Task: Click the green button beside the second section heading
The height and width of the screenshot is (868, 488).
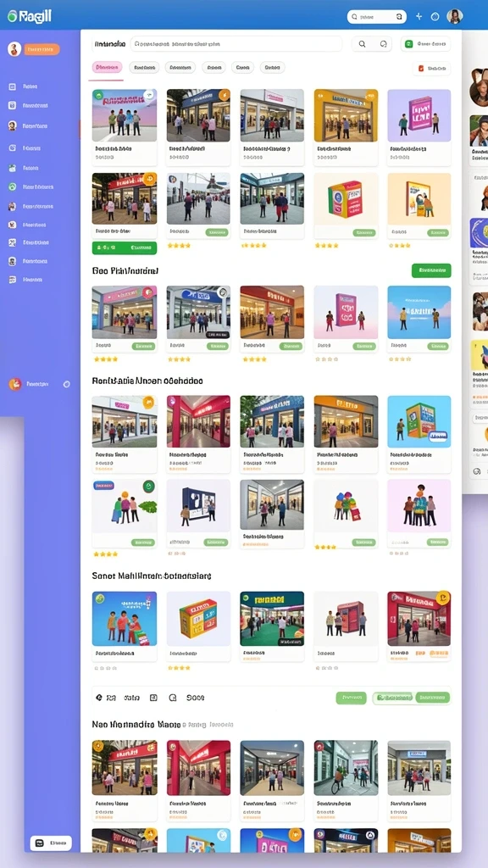Action: (x=431, y=270)
